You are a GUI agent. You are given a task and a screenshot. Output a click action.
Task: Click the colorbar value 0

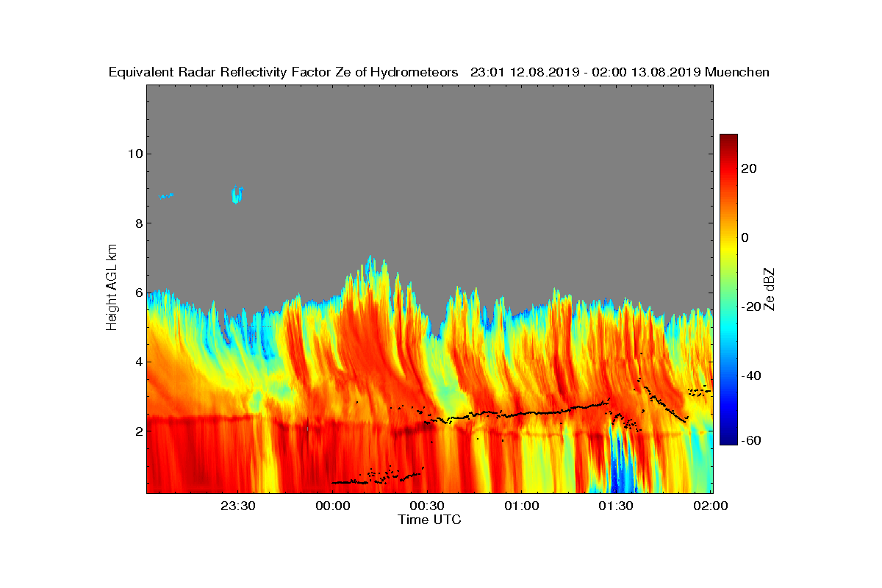[746, 237]
